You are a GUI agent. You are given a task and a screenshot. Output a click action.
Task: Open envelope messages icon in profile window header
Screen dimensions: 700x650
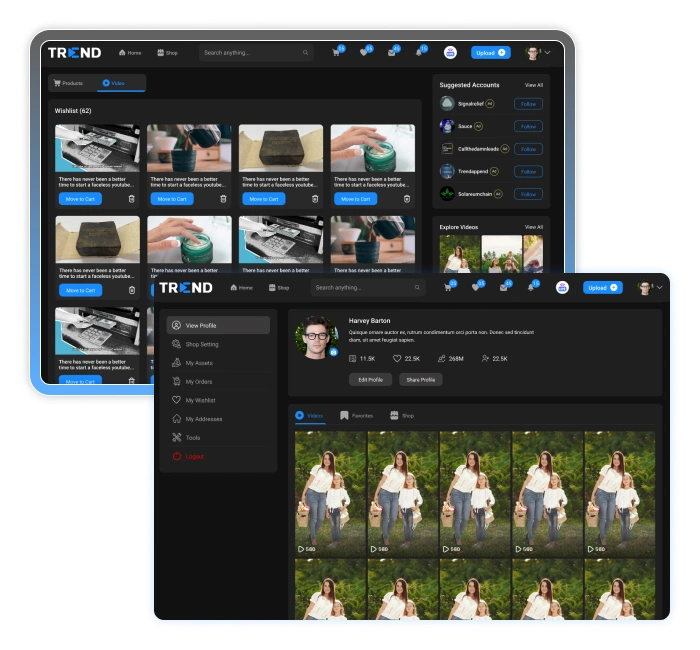click(x=504, y=288)
